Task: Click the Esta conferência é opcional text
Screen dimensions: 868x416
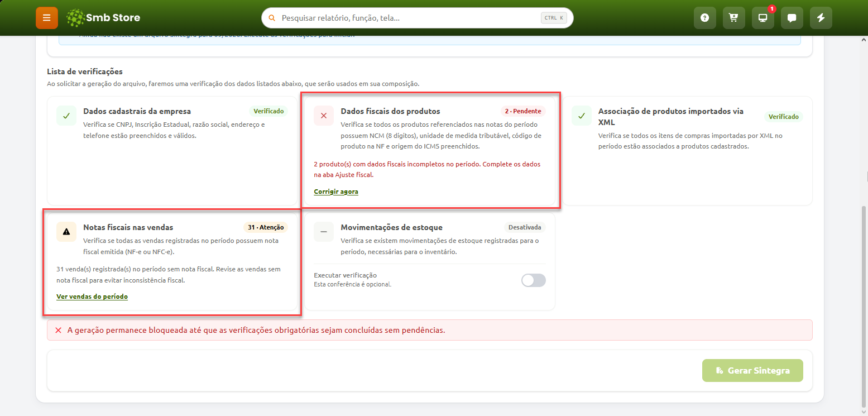Action: (x=353, y=284)
